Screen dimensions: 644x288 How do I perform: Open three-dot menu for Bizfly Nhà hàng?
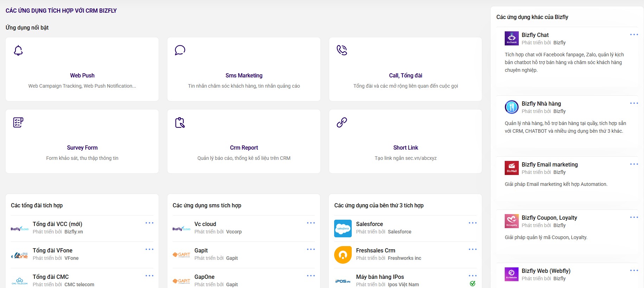tap(634, 103)
